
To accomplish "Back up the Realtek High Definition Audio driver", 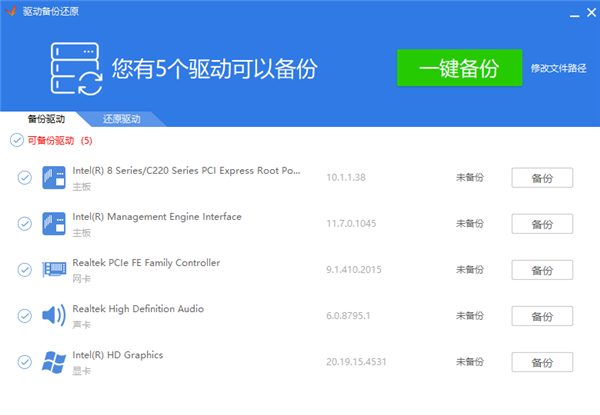I will point(542,316).
